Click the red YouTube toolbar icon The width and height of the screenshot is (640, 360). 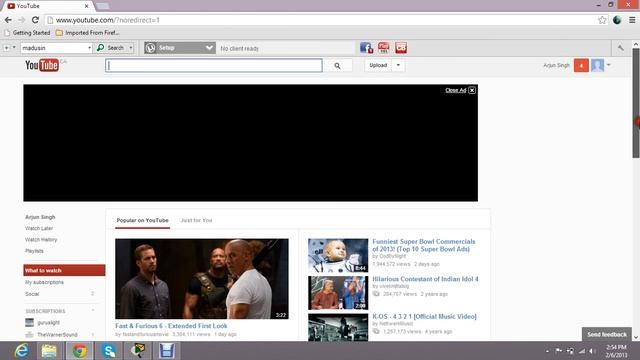coord(383,48)
